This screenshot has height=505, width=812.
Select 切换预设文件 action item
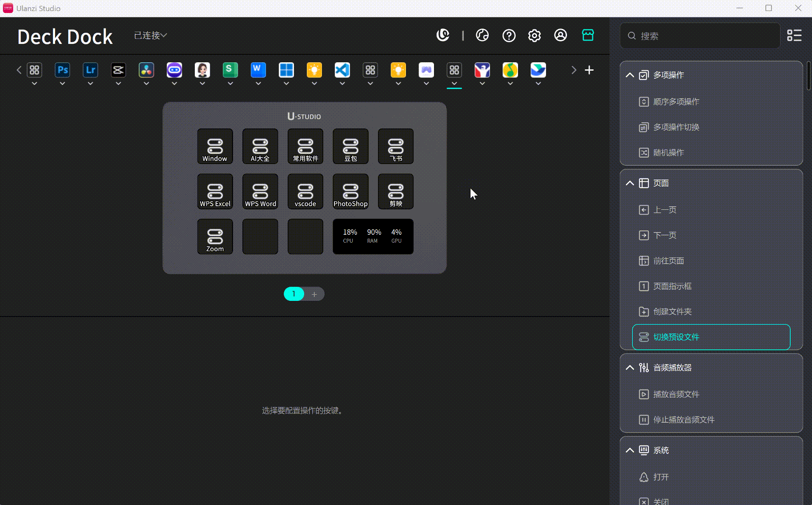[x=711, y=337]
